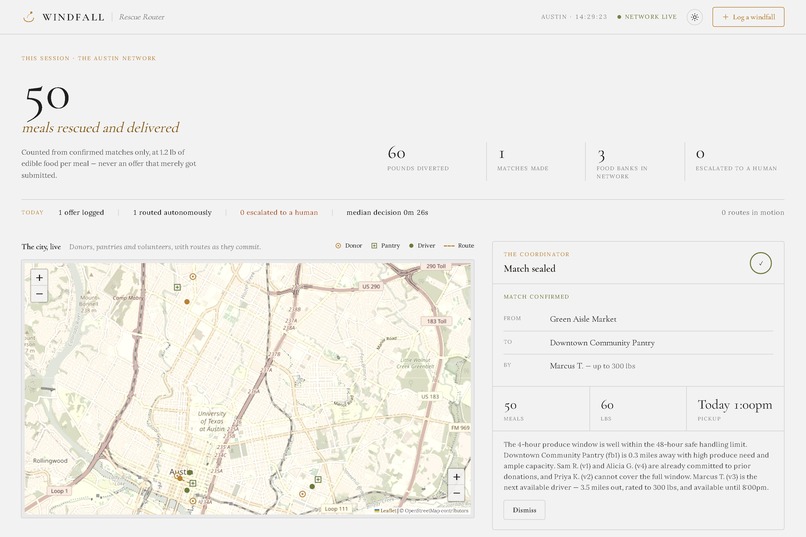The width and height of the screenshot is (806, 537).
Task: Click the orange '0 escalated to a human' text
Action: coord(279,212)
